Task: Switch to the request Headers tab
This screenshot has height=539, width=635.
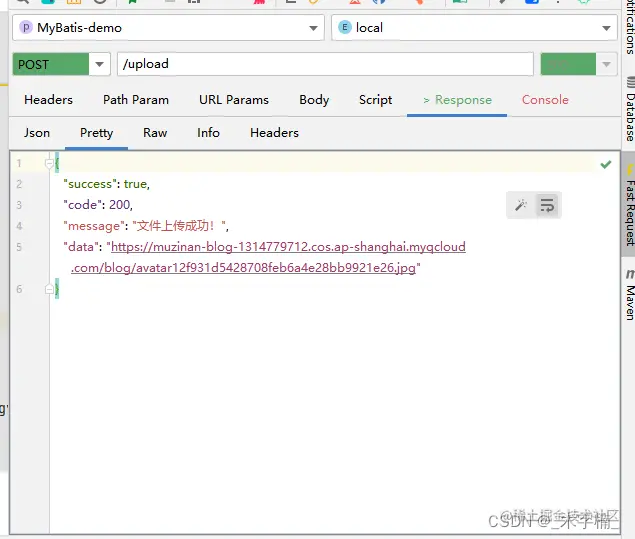Action: pyautogui.click(x=49, y=100)
